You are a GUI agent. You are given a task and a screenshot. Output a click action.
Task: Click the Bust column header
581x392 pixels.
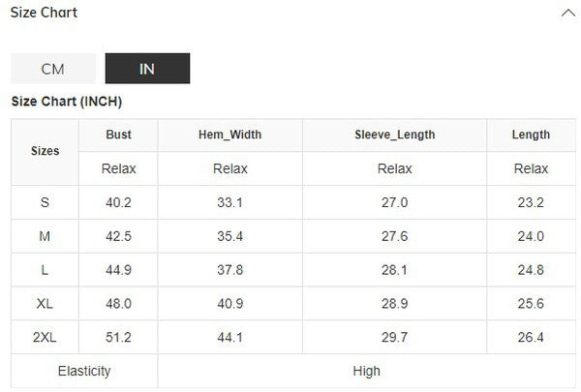(118, 135)
